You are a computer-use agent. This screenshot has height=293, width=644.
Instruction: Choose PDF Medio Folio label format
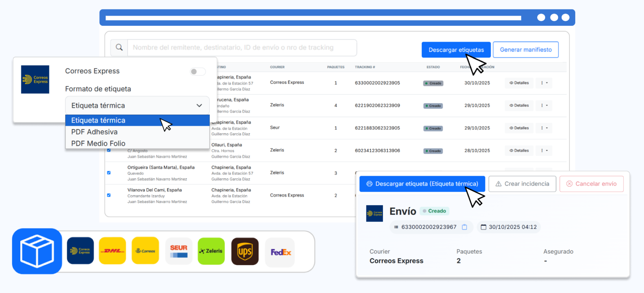98,143
